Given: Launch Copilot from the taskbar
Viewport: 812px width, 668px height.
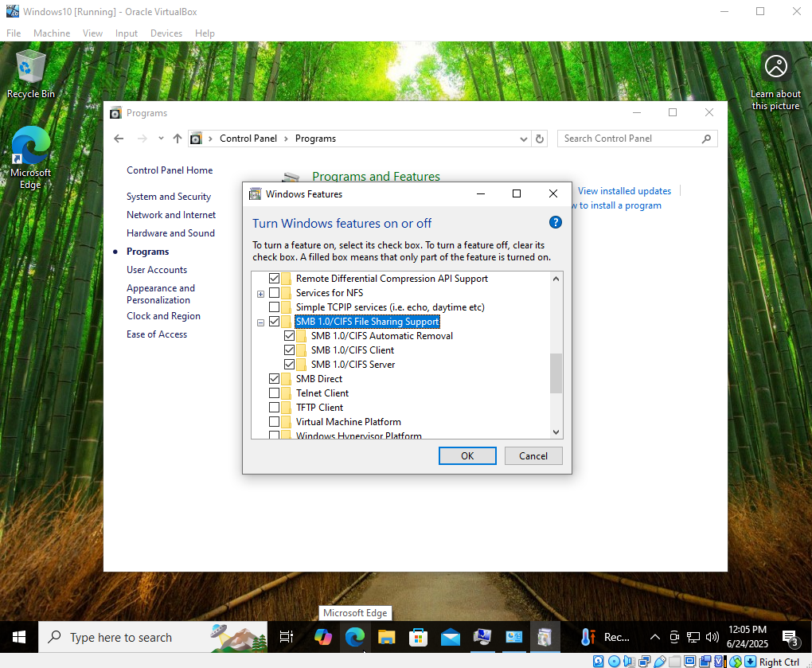Looking at the screenshot, I should 323,637.
